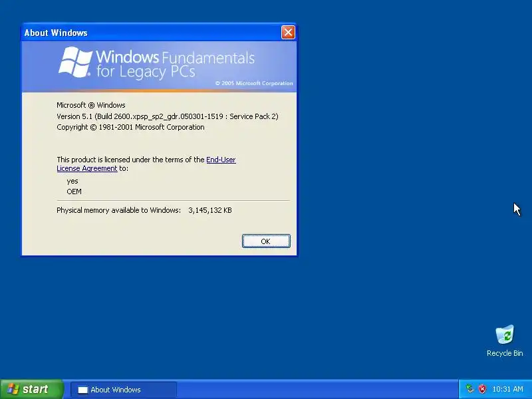Click the Version 5.1 build text
This screenshot has height=399, width=532.
tap(168, 116)
